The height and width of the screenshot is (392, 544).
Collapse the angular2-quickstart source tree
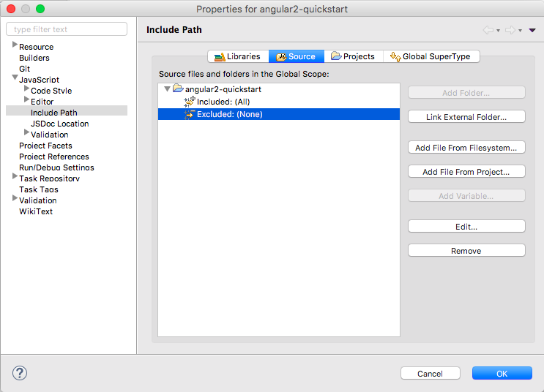(x=168, y=89)
